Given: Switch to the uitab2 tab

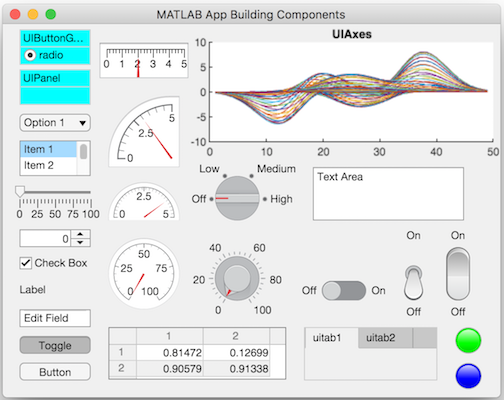Looking at the screenshot, I should (x=380, y=338).
